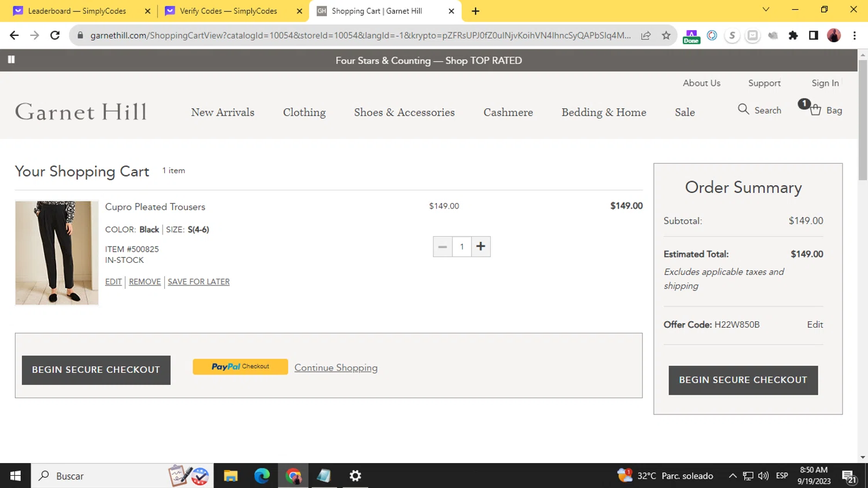
Task: Click the browser forward arrow
Action: [35, 35]
